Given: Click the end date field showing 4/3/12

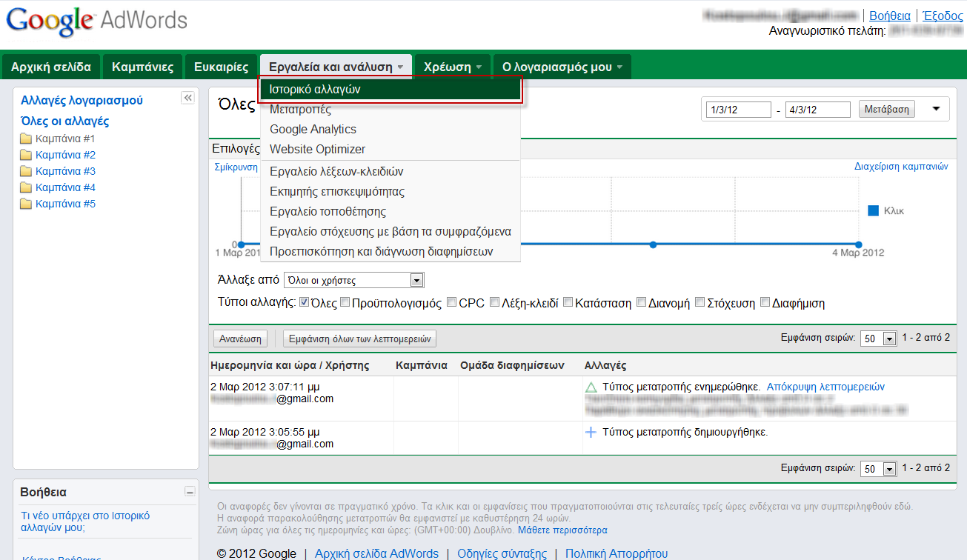Looking at the screenshot, I should point(817,110).
